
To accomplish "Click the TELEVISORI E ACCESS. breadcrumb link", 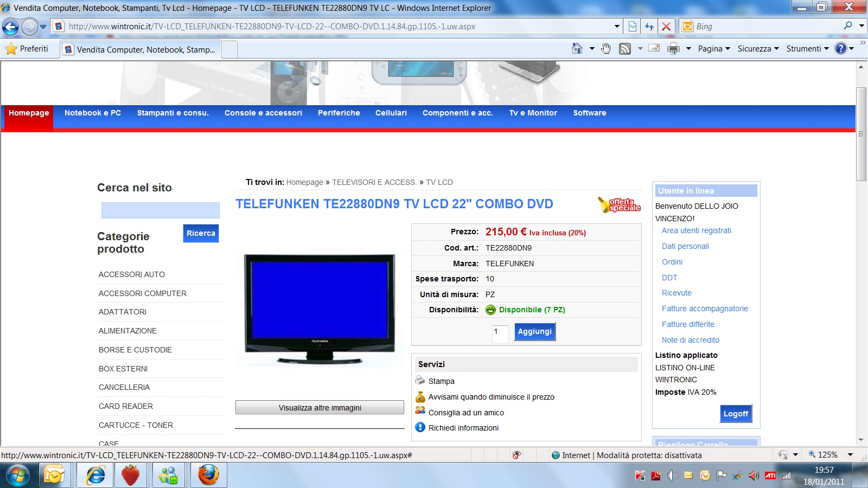I will 374,182.
